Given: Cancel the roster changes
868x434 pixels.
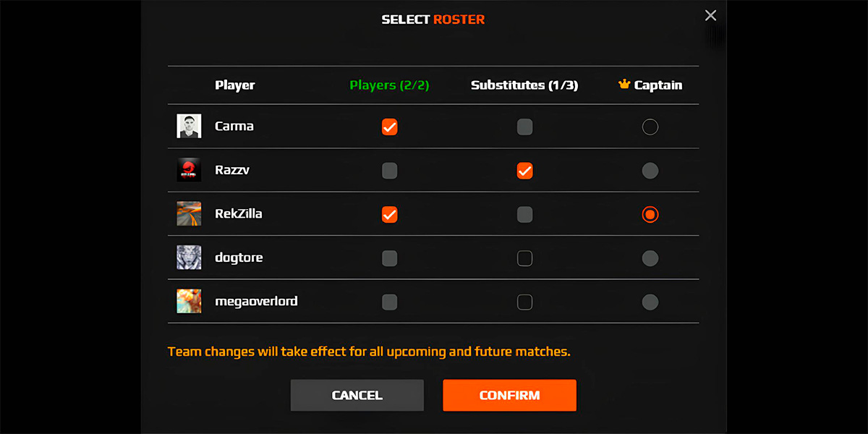Looking at the screenshot, I should pos(357,395).
